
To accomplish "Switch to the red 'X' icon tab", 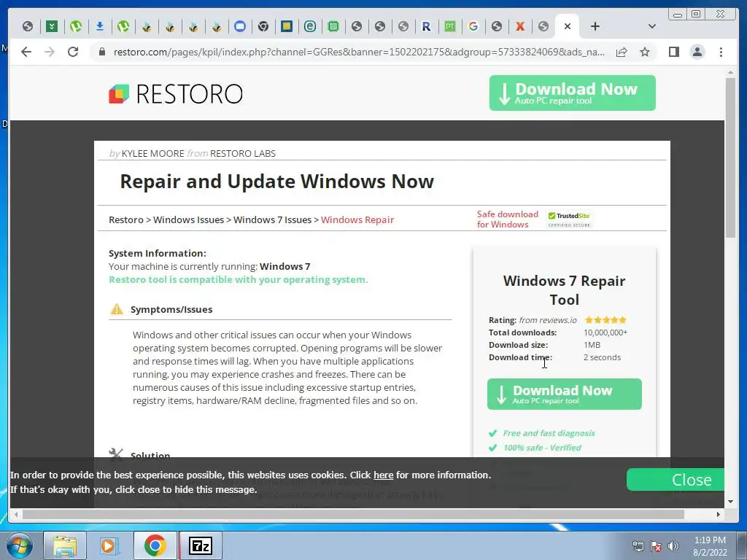I will tap(519, 26).
